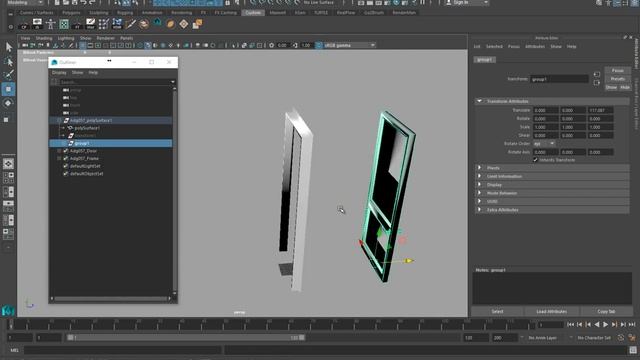
Task: Toggle smooth shade all viewport button
Action: coord(148,45)
